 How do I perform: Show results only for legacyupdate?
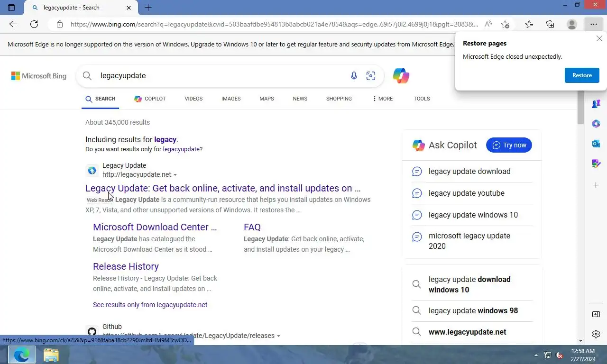[x=182, y=149]
